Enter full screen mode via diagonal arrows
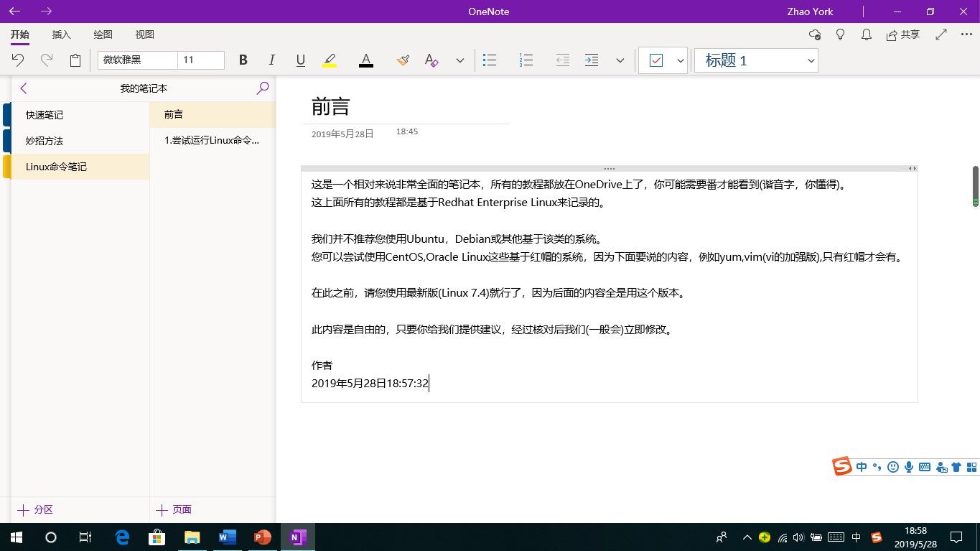 click(941, 34)
